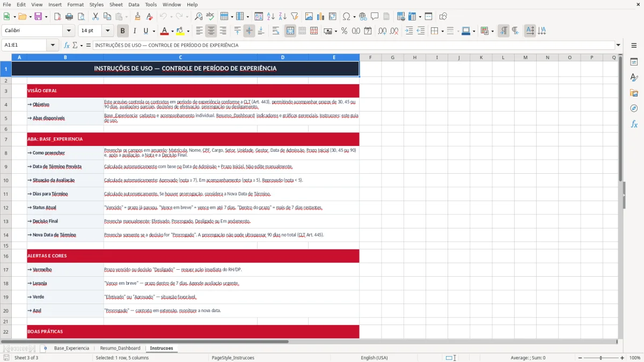This screenshot has width=644, height=362.
Task: Toggle center vertically alignment
Action: click(x=250, y=31)
